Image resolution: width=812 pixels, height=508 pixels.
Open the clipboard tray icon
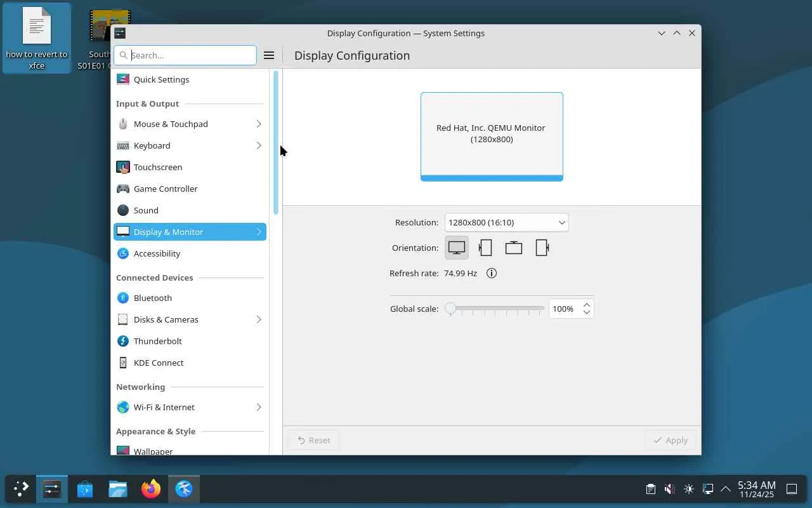click(x=651, y=489)
